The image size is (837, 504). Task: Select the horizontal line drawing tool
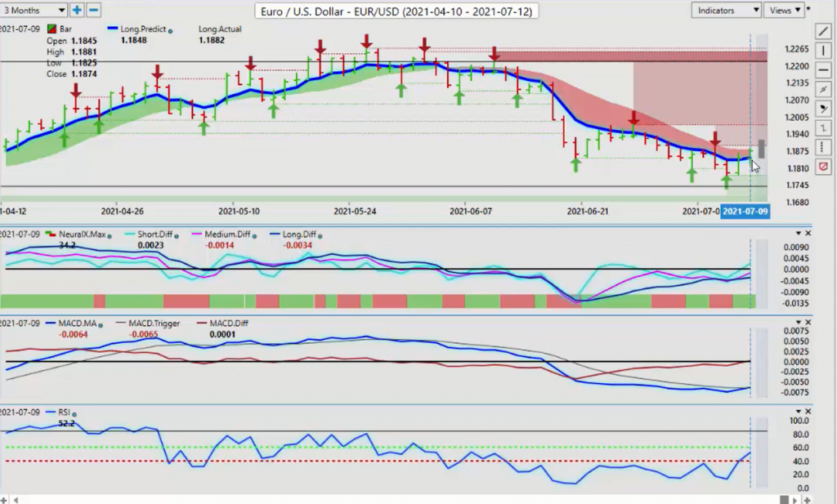824,70
